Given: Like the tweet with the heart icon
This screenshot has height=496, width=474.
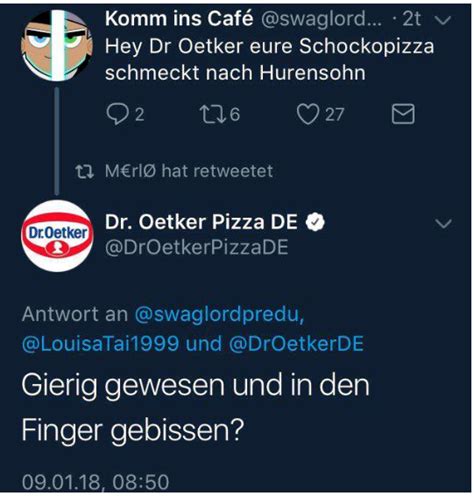Looking at the screenshot, I should coord(308,114).
